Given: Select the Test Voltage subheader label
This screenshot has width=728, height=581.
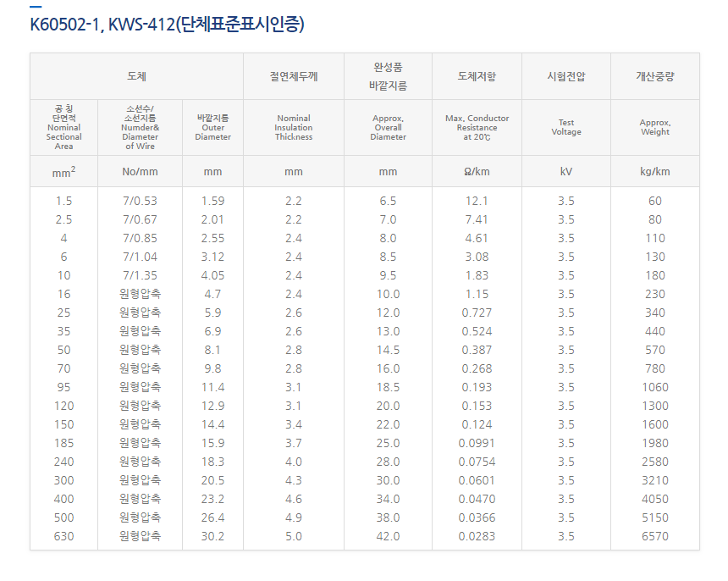Looking at the screenshot, I should click(565, 127).
